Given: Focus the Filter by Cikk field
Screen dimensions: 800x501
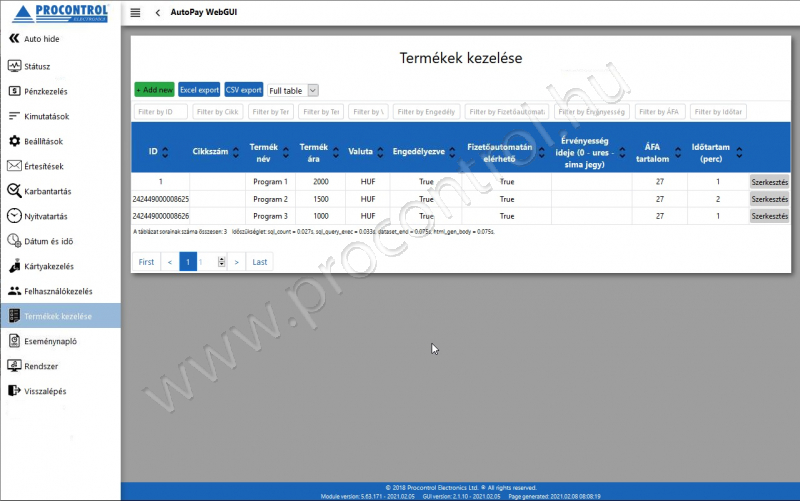Looking at the screenshot, I should [218, 112].
